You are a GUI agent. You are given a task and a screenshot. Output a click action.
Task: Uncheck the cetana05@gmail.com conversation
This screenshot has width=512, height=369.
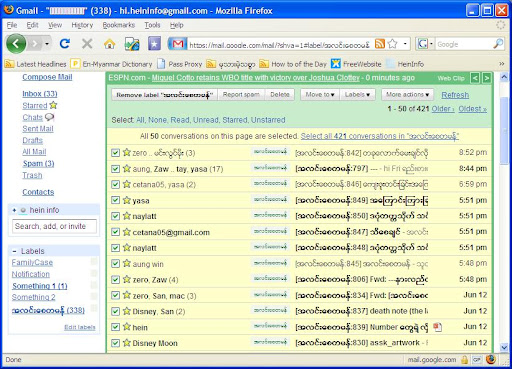point(115,232)
